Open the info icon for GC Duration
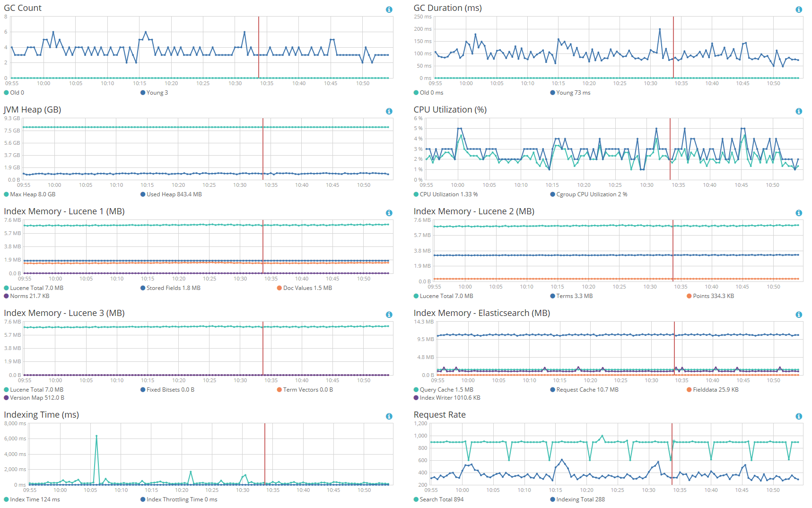The width and height of the screenshot is (812, 508). point(799,9)
